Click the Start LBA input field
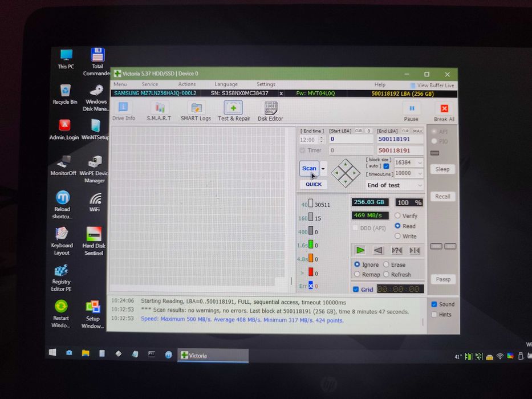The height and width of the screenshot is (399, 532). point(351,139)
